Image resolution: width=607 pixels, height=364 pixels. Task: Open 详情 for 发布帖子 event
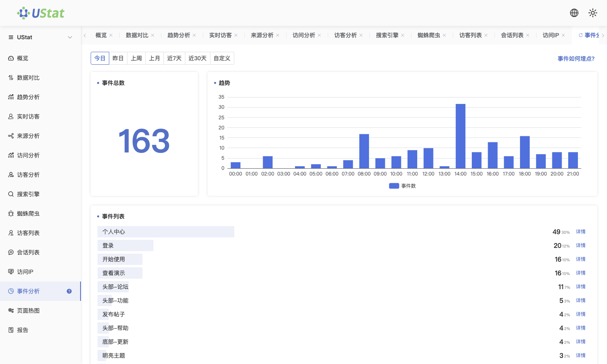(581, 314)
